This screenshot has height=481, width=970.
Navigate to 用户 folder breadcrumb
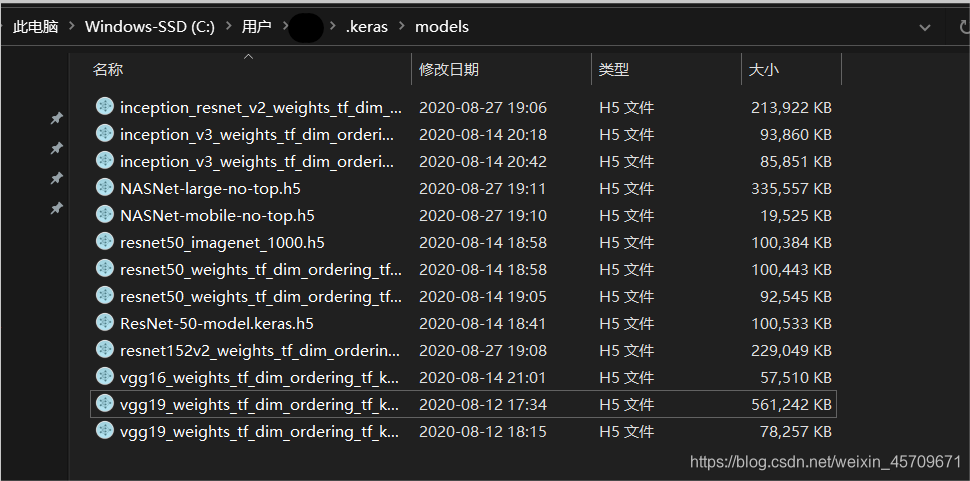pos(257,27)
